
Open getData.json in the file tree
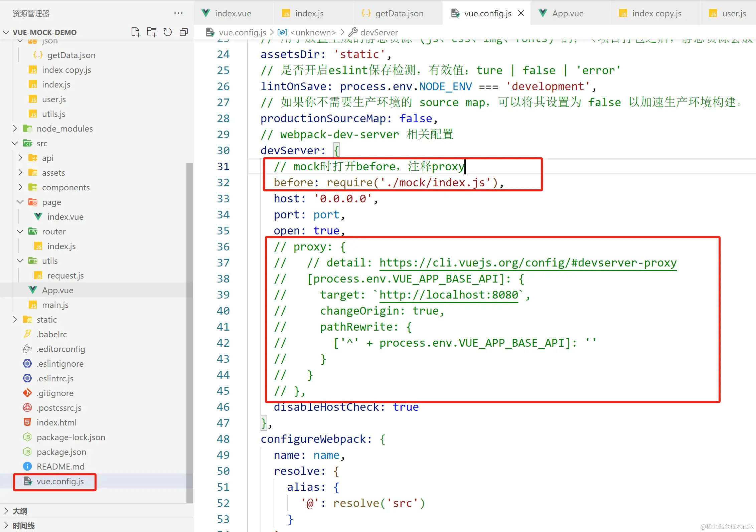(x=71, y=55)
